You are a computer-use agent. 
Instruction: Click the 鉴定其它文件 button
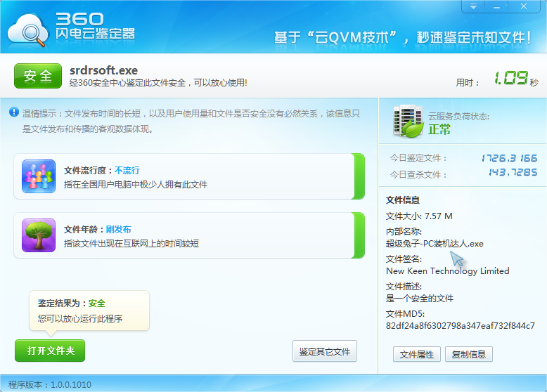pos(325,351)
